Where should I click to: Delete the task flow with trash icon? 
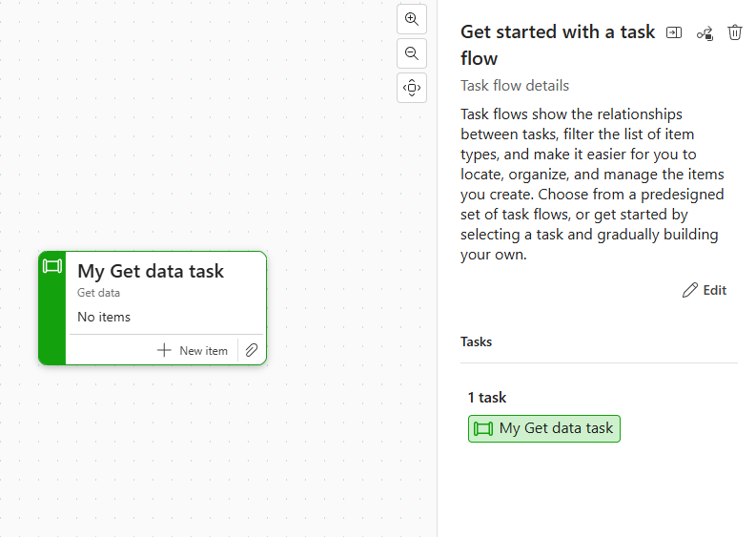[x=735, y=32]
